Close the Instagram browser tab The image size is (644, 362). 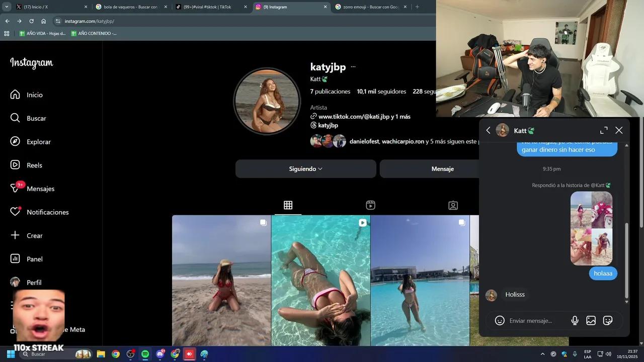click(x=326, y=7)
